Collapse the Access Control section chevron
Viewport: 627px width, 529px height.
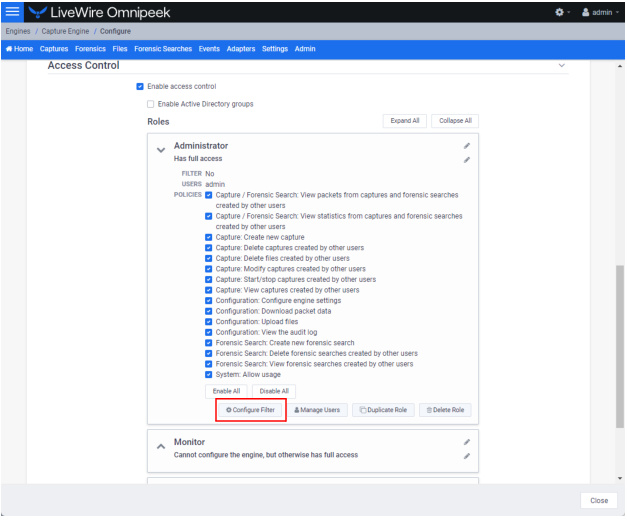click(x=562, y=66)
